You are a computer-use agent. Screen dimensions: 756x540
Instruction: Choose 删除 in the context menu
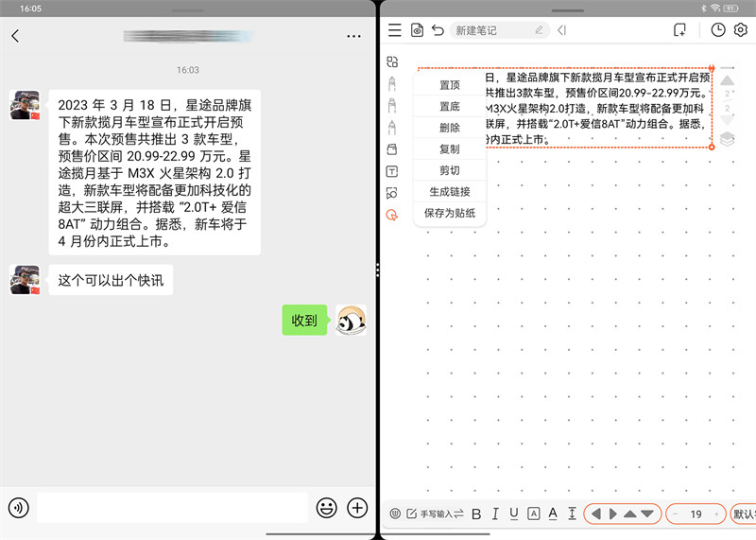pos(450,128)
